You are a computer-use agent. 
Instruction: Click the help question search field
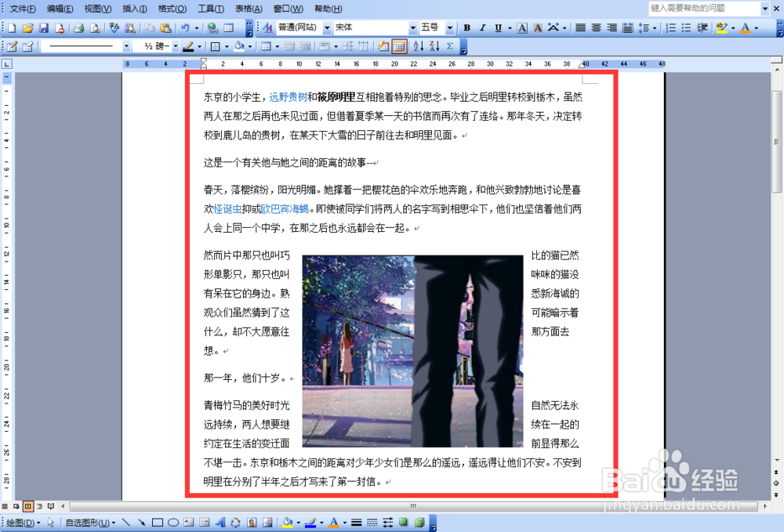[705, 9]
